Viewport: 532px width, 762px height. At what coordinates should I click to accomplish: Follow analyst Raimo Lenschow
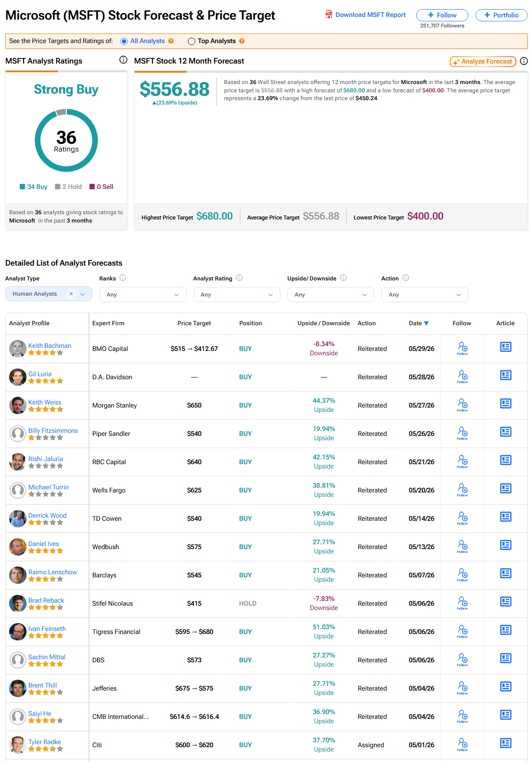click(462, 575)
